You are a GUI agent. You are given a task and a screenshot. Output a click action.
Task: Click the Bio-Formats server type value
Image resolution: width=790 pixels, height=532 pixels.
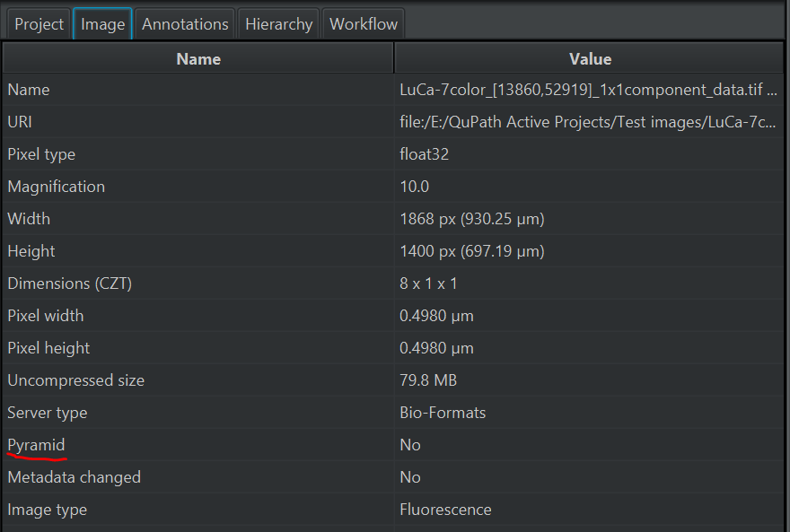click(443, 412)
